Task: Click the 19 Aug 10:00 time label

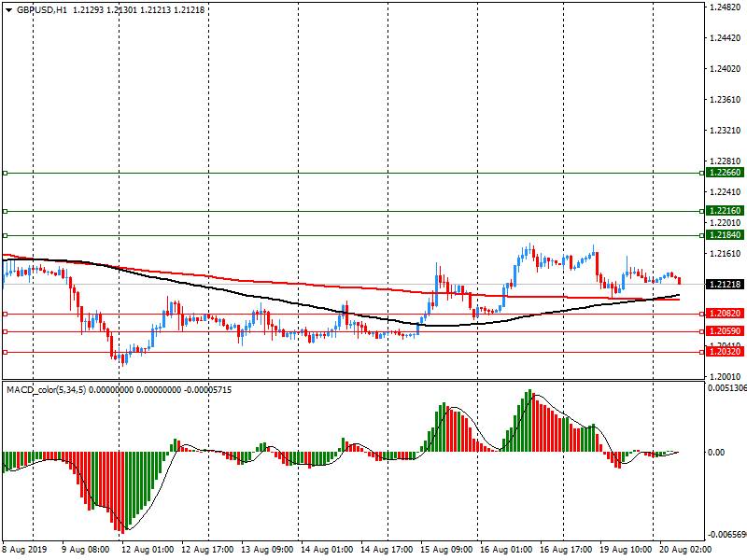Action: pos(626,550)
